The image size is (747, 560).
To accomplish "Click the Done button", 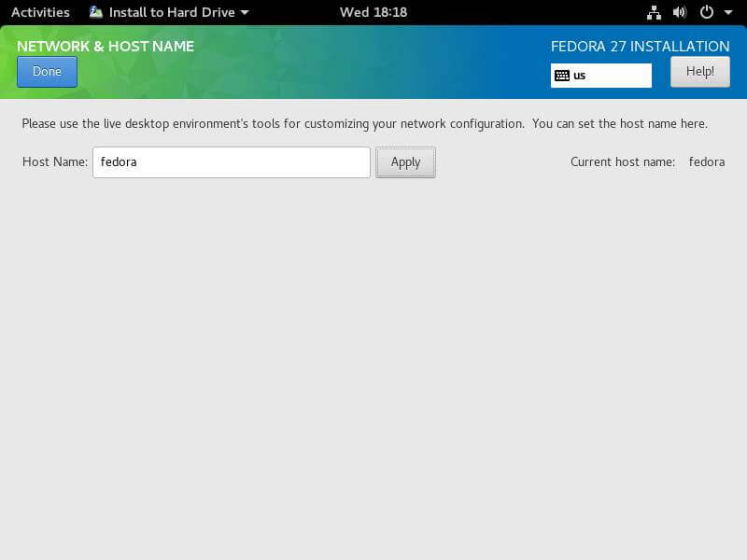I will click(x=47, y=72).
